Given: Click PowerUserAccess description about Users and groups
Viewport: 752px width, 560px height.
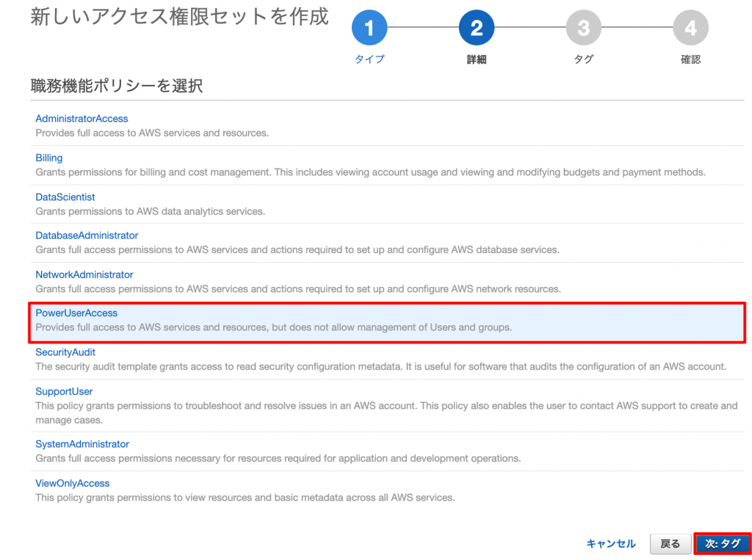Looking at the screenshot, I should click(274, 327).
